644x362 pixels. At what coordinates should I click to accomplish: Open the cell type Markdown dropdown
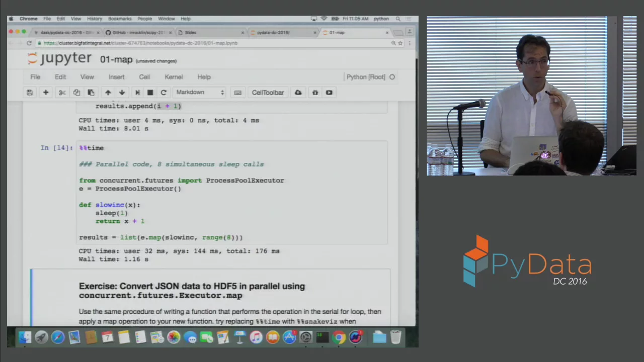(200, 93)
